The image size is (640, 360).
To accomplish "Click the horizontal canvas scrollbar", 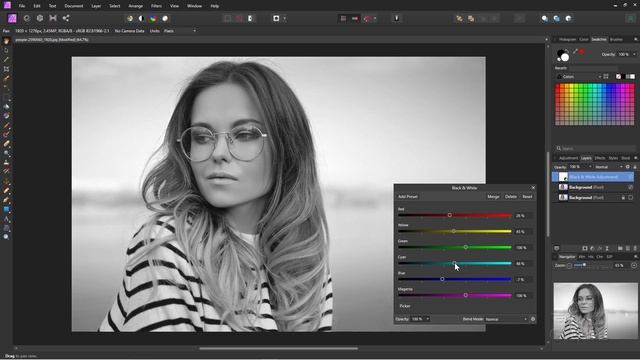I will 278,349.
